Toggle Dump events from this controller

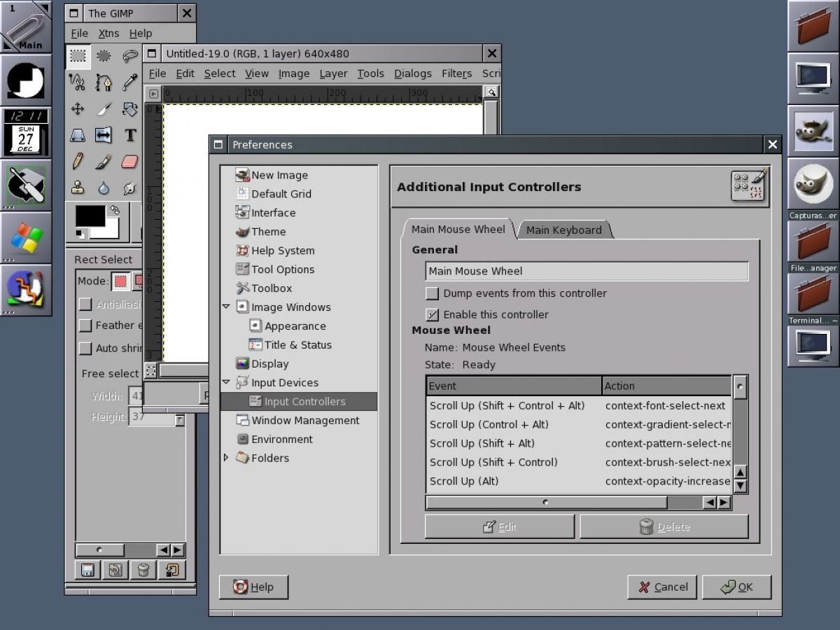tap(433, 293)
